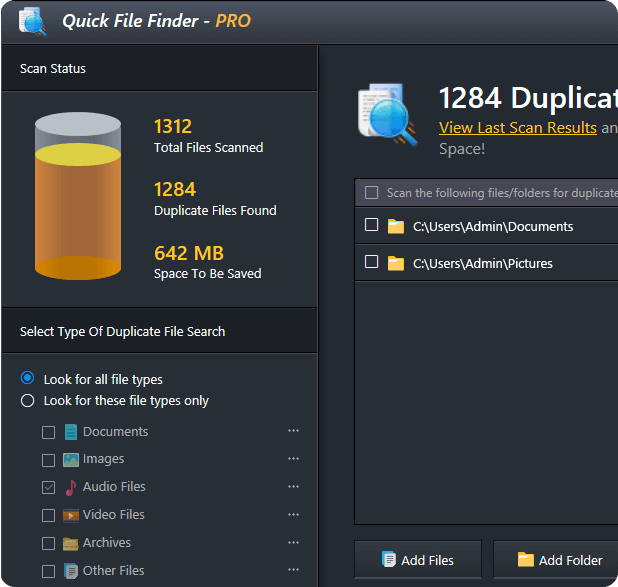Open the Images extensions ellipsis menu
Image resolution: width=618 pixels, height=587 pixels.
[293, 459]
